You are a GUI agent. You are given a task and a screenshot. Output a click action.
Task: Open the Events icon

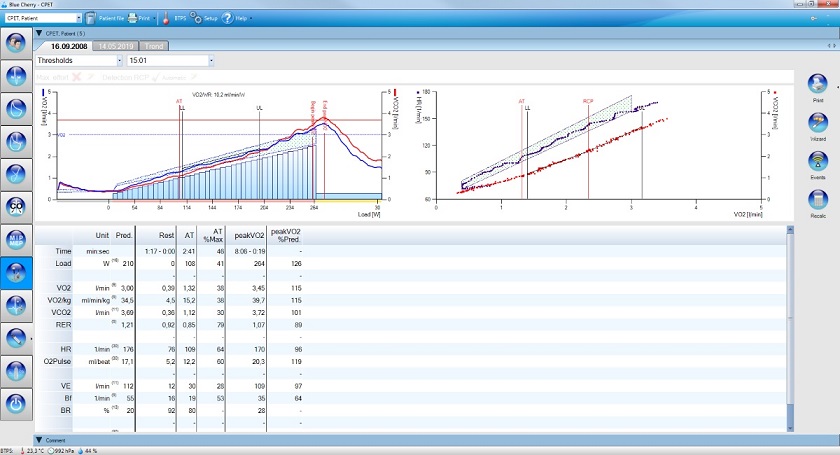coord(818,162)
